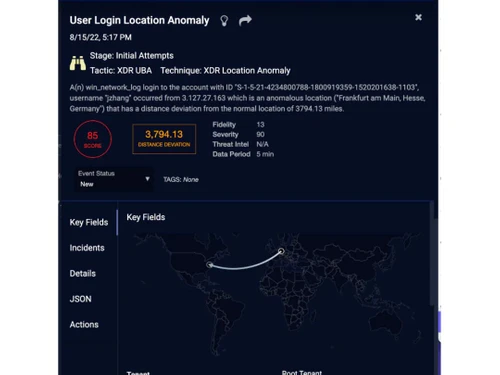Click the lightbulb hint icon
This screenshot has width=500, height=375.
pyautogui.click(x=224, y=21)
